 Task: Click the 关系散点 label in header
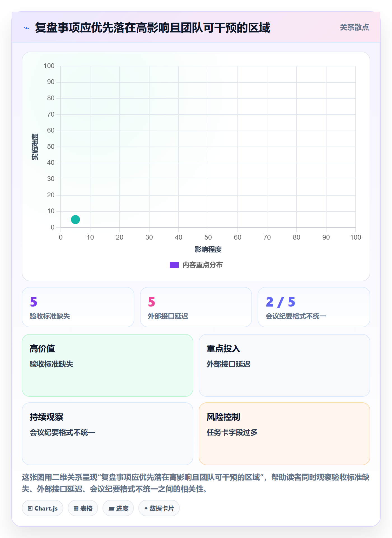coord(354,27)
